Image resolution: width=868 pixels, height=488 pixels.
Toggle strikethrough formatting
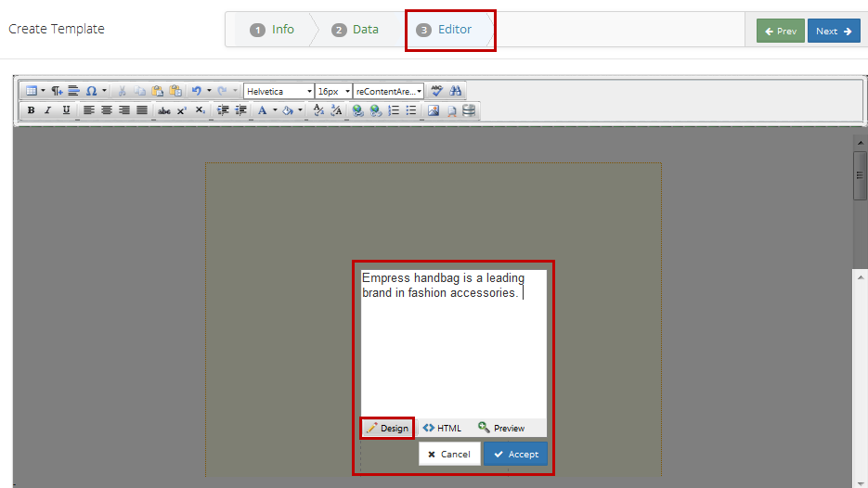(x=164, y=110)
